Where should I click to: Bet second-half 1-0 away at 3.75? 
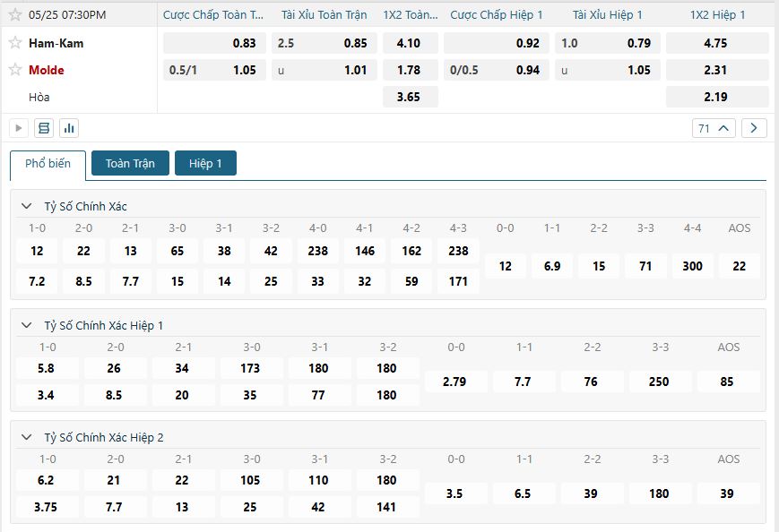click(x=48, y=507)
